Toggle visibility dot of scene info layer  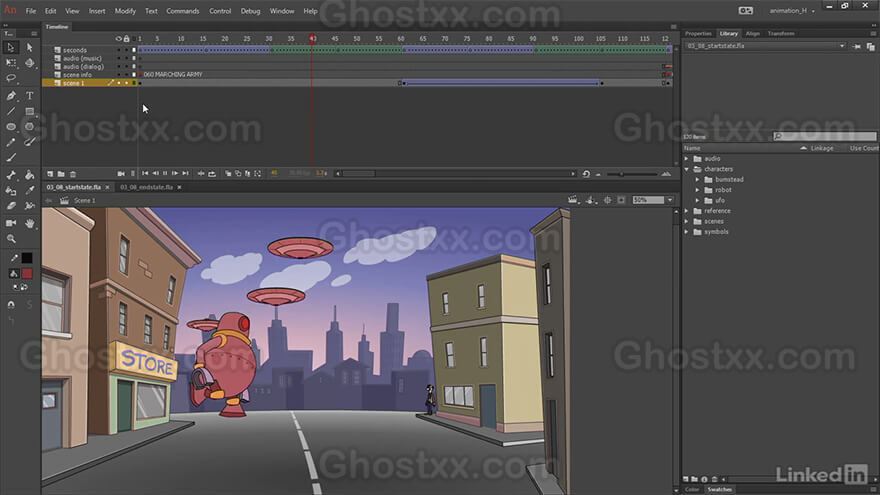coord(118,75)
